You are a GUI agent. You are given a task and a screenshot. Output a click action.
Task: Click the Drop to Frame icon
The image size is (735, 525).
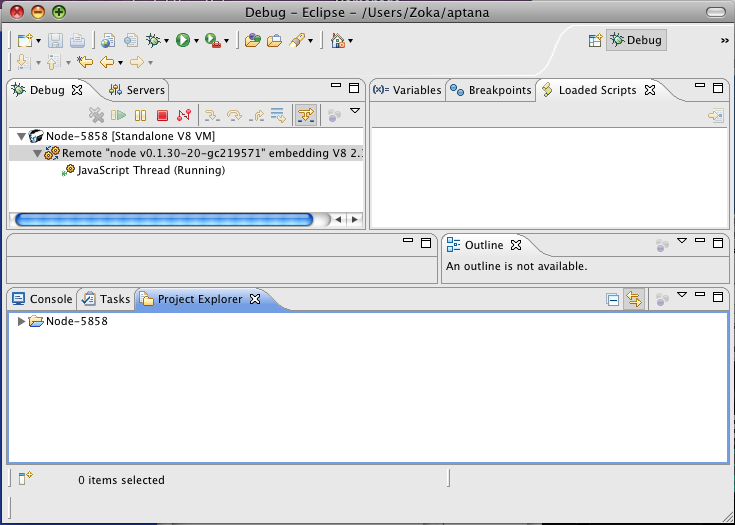pos(278,115)
